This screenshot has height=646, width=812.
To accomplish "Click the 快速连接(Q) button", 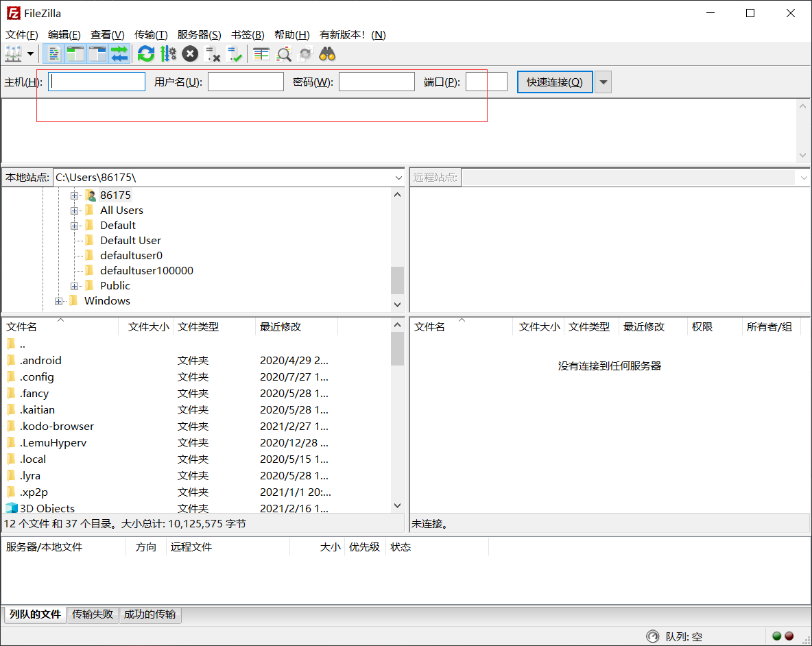I will click(x=555, y=82).
